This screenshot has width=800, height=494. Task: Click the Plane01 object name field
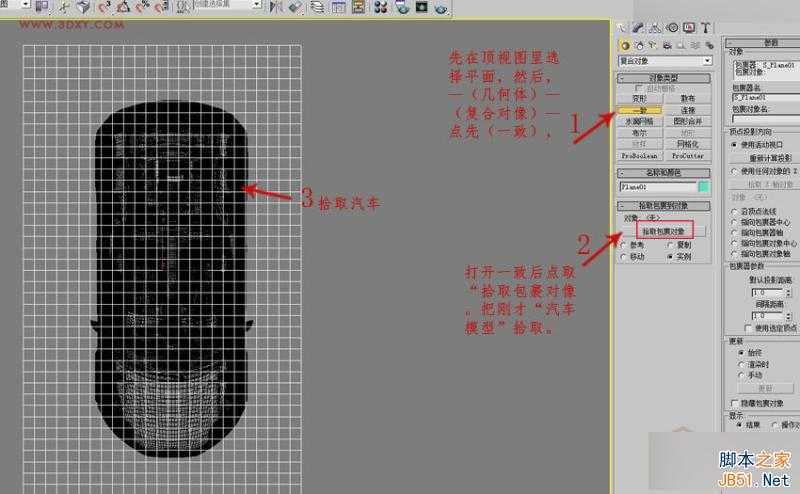pos(658,187)
